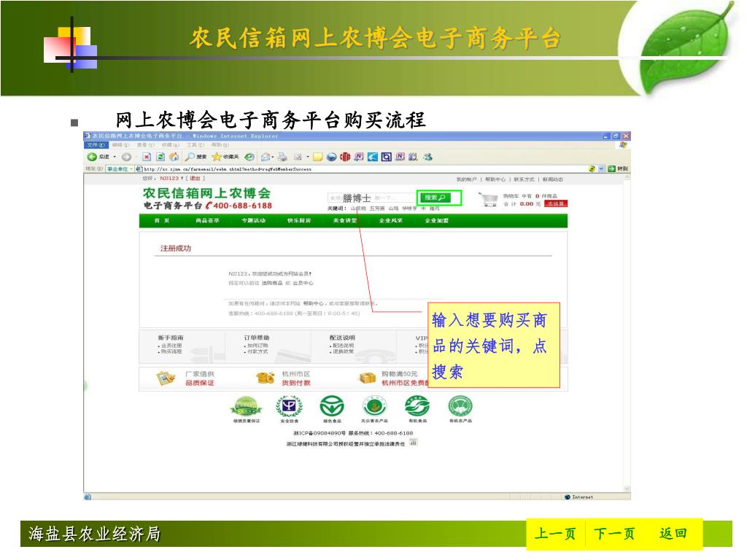The height and width of the screenshot is (560, 747).
Task: Click the 付款方式 help link
Action: tap(258, 351)
